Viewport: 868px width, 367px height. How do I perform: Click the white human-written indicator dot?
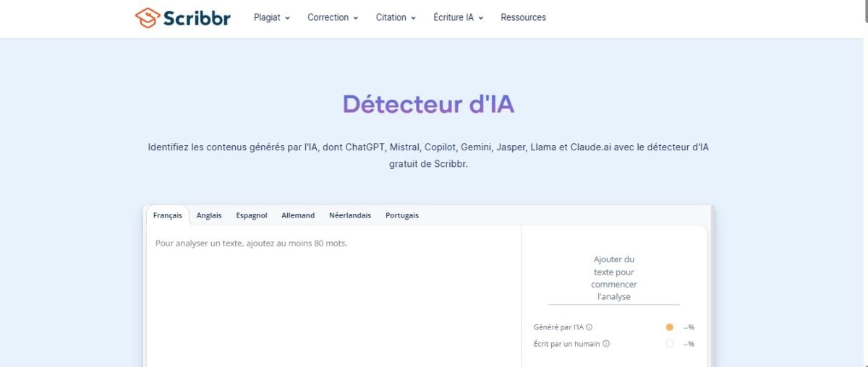click(669, 344)
